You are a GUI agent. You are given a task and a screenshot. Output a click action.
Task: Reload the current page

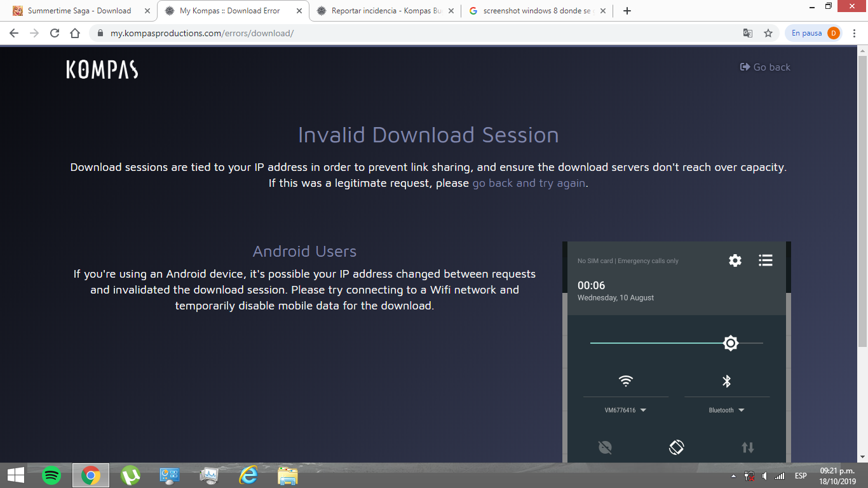pos(55,33)
